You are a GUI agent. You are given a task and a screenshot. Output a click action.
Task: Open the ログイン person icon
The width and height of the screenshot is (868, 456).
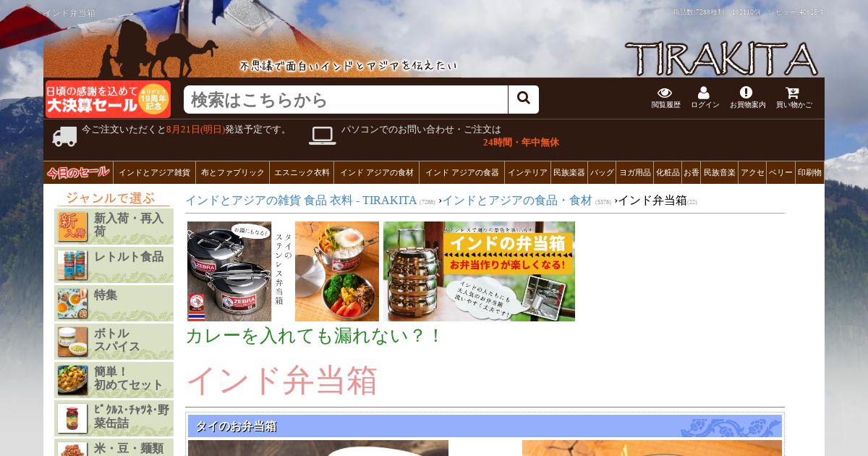point(705,98)
